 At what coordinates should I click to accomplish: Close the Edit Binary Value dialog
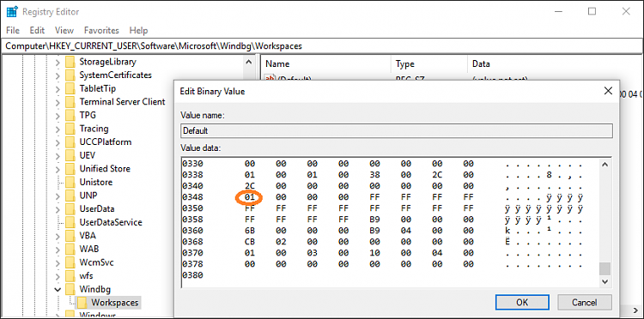(608, 91)
